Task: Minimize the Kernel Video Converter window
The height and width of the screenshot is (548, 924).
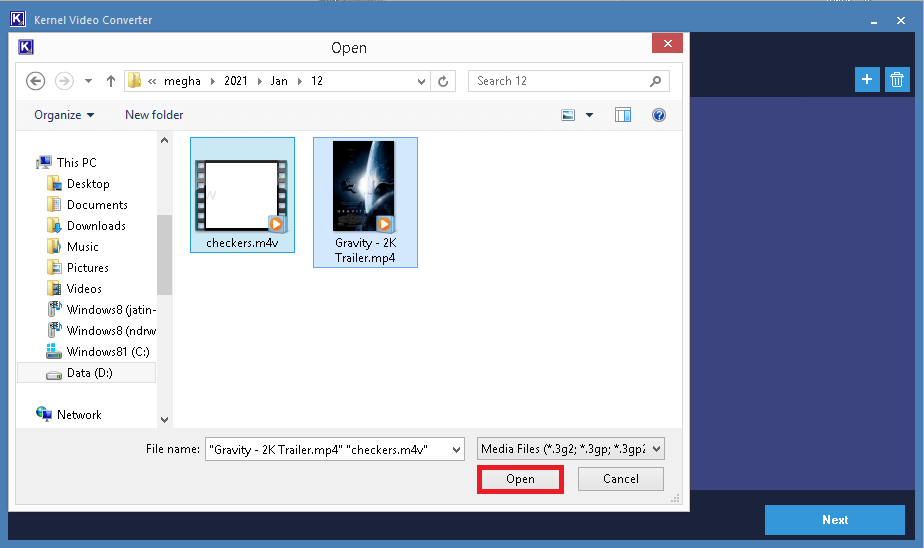Action: coord(873,21)
